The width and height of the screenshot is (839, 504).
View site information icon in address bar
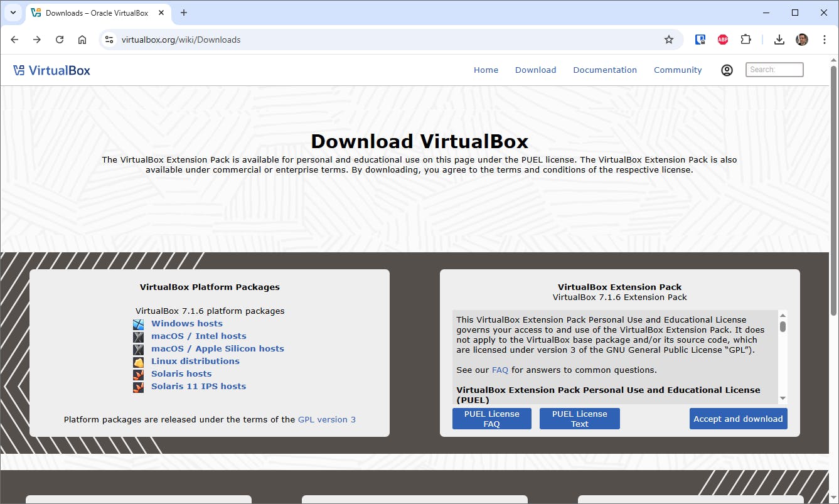(x=109, y=40)
